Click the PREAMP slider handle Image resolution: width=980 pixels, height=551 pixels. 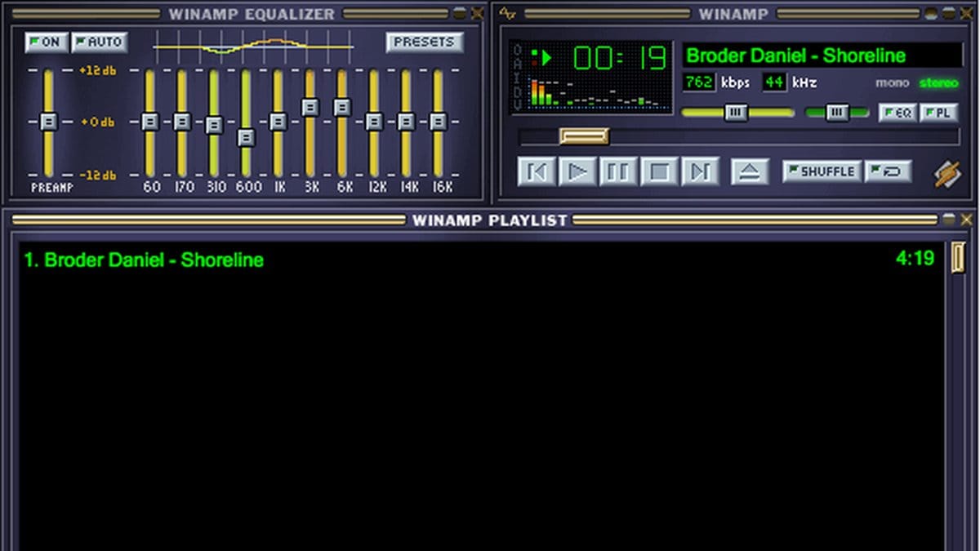click(x=48, y=122)
